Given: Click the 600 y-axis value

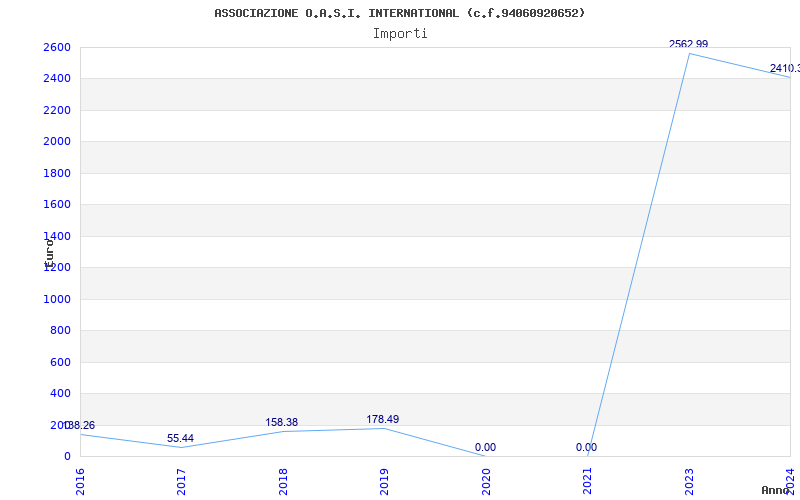Looking at the screenshot, I should point(60,362).
